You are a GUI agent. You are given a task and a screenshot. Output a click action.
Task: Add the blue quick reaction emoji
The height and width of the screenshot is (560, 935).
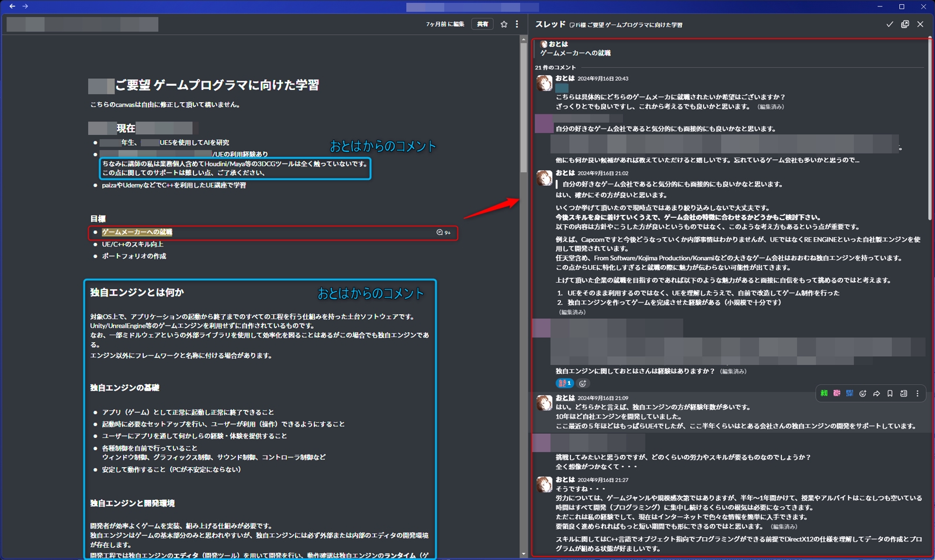(x=850, y=394)
